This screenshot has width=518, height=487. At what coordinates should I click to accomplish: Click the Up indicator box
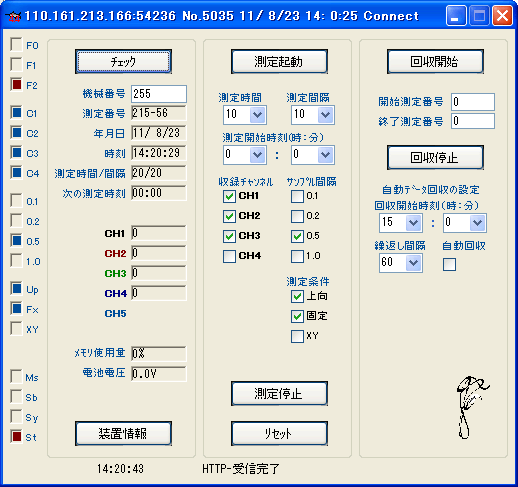pos(16,289)
